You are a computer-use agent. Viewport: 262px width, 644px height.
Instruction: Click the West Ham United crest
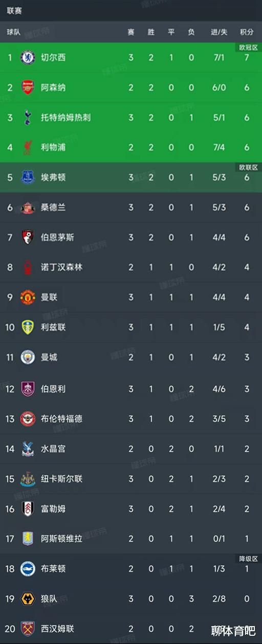28,628
